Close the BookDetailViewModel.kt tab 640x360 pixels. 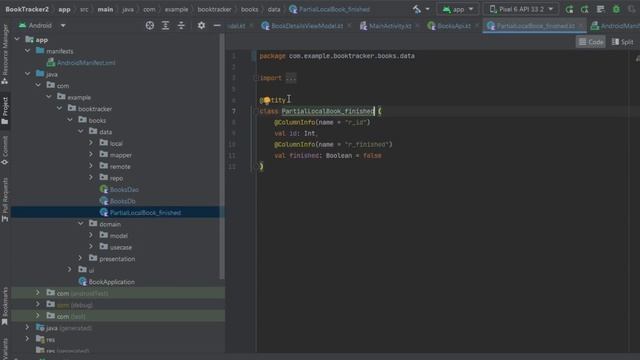(349, 26)
